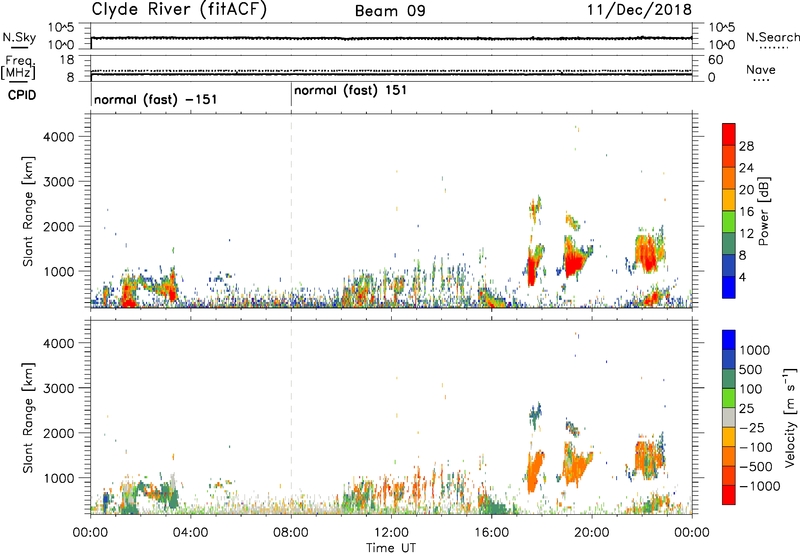Click power colorbar tick label '4'

pyautogui.click(x=742, y=277)
